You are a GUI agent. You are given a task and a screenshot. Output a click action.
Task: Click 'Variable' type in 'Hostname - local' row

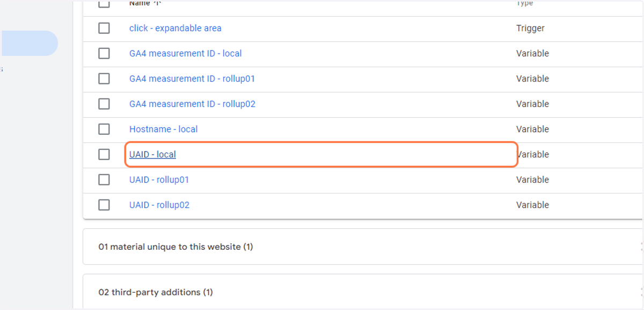point(532,129)
